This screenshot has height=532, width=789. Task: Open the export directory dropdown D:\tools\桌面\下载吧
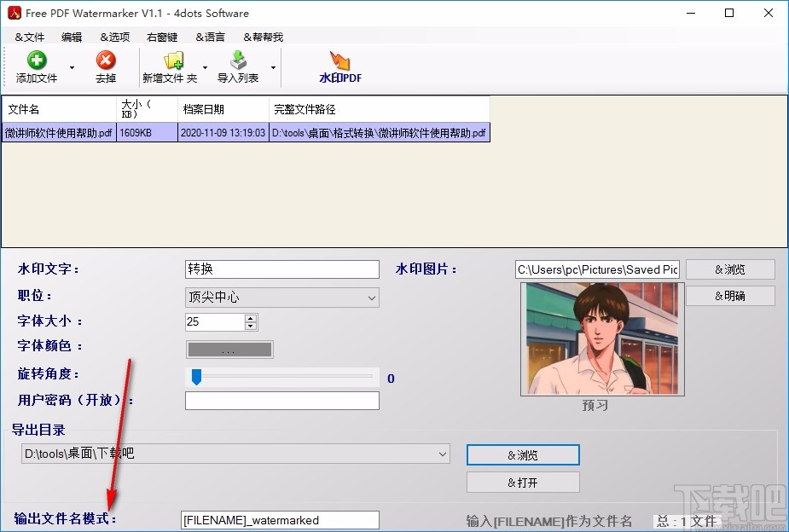click(235, 454)
